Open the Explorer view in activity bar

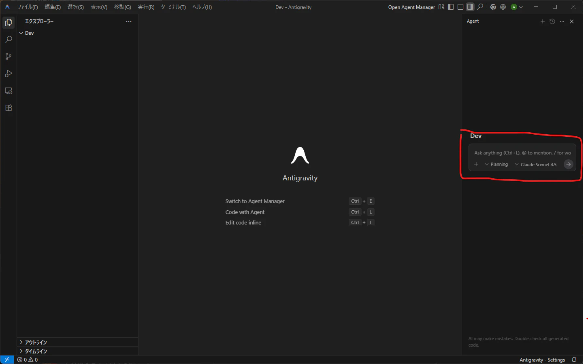coord(9,23)
